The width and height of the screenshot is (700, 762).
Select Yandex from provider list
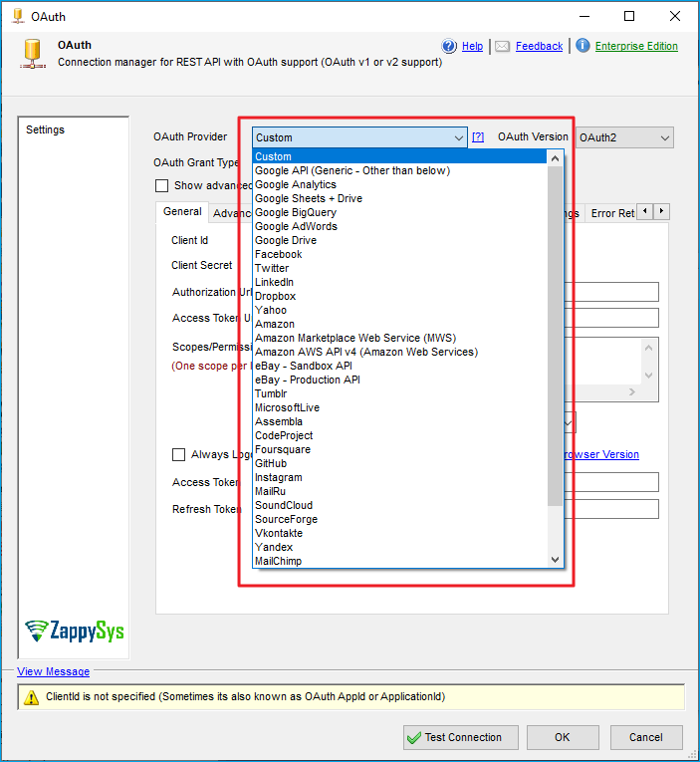point(400,547)
